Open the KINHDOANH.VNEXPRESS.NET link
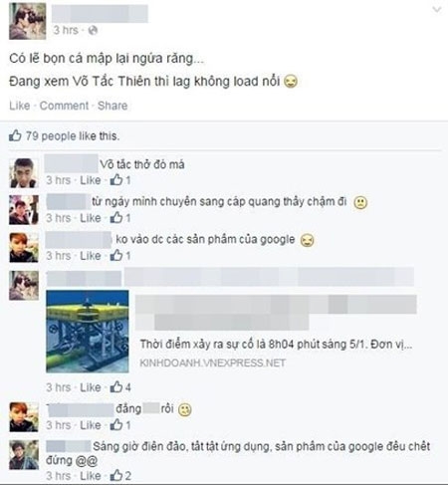The image size is (448, 485). [x=213, y=363]
